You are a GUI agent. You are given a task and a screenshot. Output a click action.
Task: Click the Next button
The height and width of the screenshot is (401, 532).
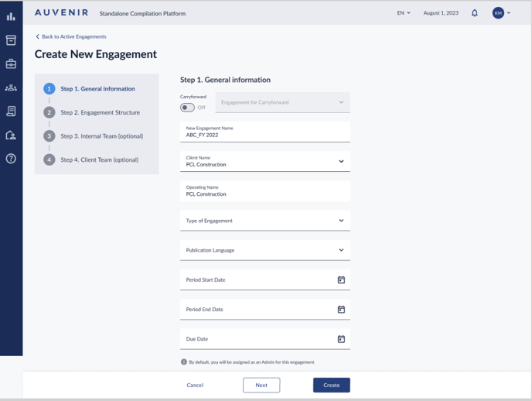[261, 385]
